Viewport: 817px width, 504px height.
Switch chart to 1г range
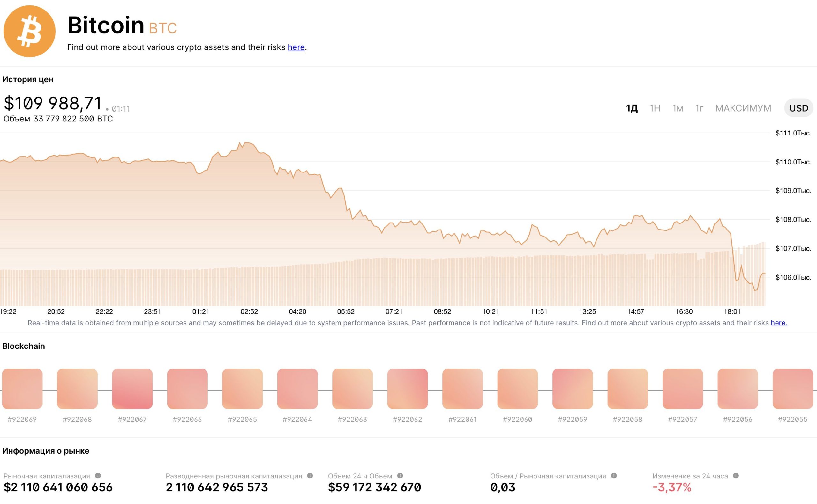point(699,108)
